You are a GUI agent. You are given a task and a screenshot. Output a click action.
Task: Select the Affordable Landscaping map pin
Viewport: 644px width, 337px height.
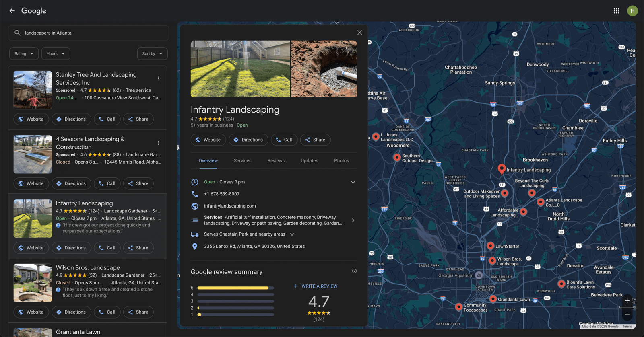(523, 212)
